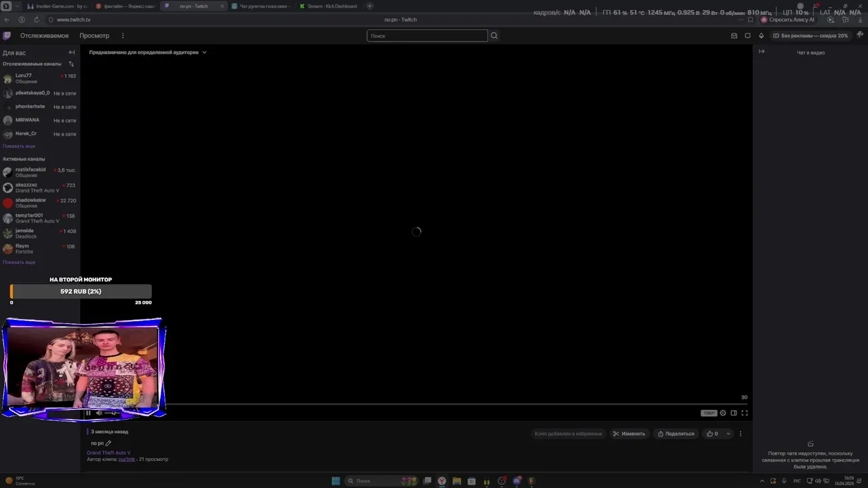
Task: Click the Поделиться share button
Action: [x=676, y=434]
